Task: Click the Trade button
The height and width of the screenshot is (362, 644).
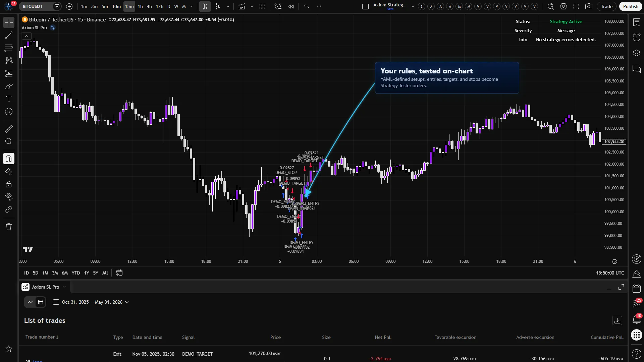Action: (606, 6)
